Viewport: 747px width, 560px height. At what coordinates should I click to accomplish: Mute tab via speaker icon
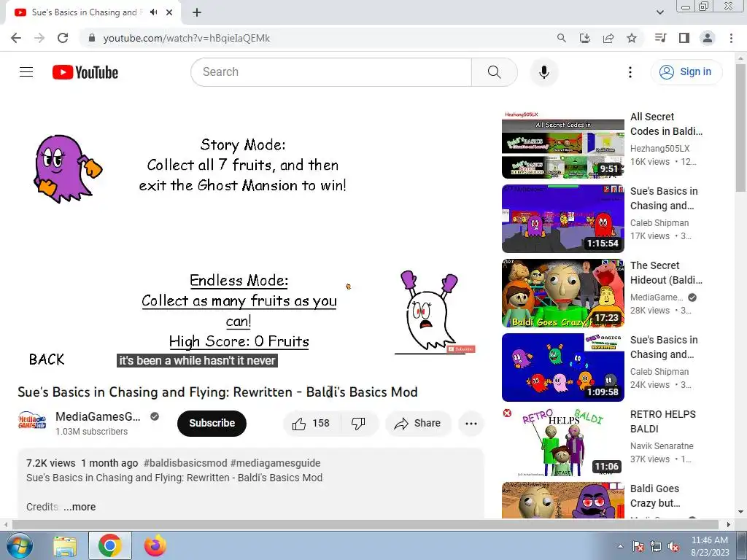153,12
